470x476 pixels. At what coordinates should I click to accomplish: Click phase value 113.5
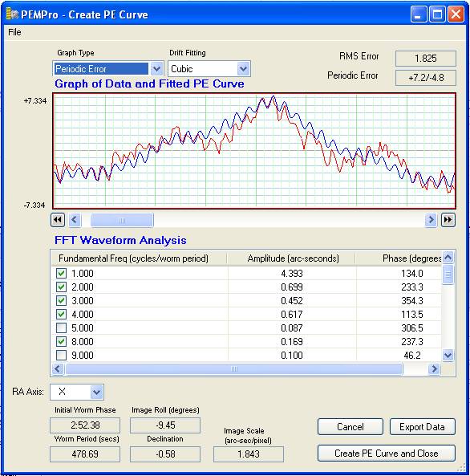[x=412, y=315]
